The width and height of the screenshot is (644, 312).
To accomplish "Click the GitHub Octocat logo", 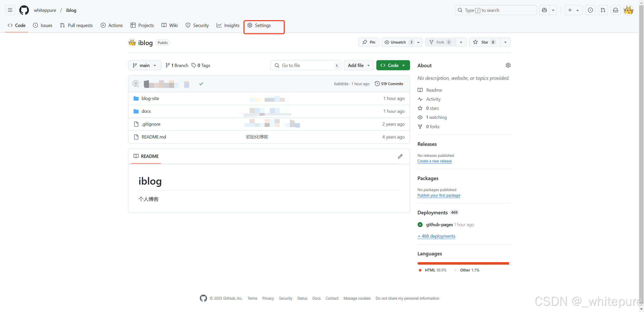I will pos(24,10).
